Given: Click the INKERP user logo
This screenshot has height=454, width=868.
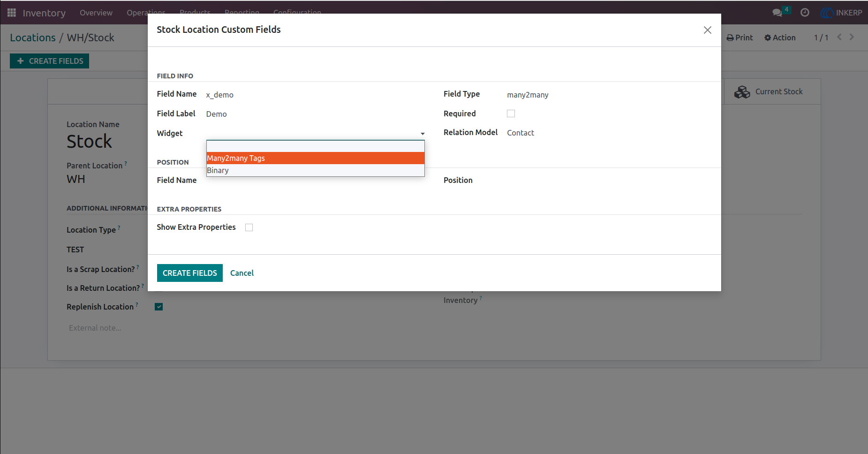Looking at the screenshot, I should click(x=827, y=13).
